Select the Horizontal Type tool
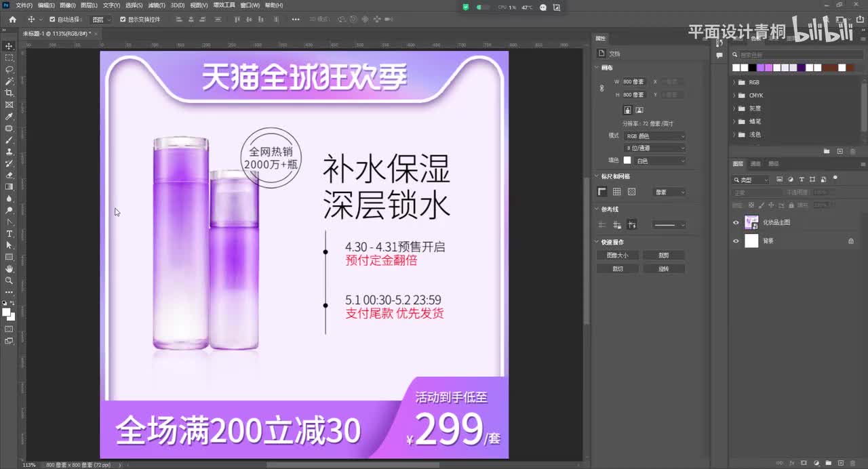This screenshot has height=469, width=868. [x=9, y=234]
